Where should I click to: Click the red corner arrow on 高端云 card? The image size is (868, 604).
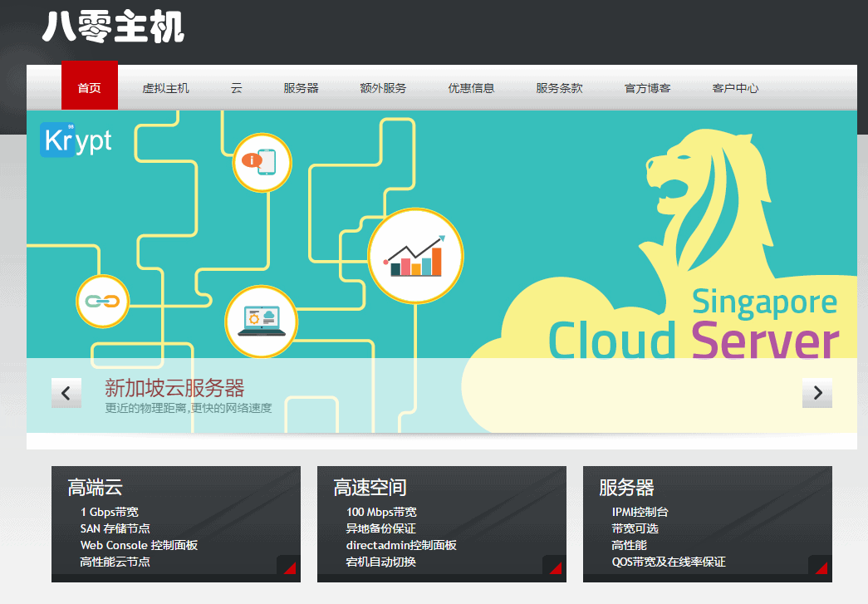[x=290, y=567]
